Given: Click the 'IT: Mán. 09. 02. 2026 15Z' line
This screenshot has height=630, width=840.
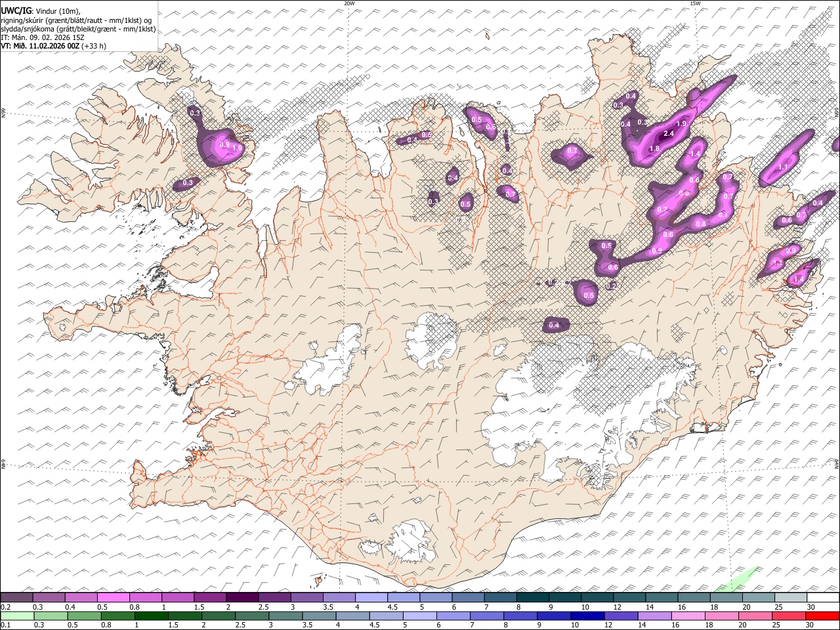Looking at the screenshot, I should (43, 37).
